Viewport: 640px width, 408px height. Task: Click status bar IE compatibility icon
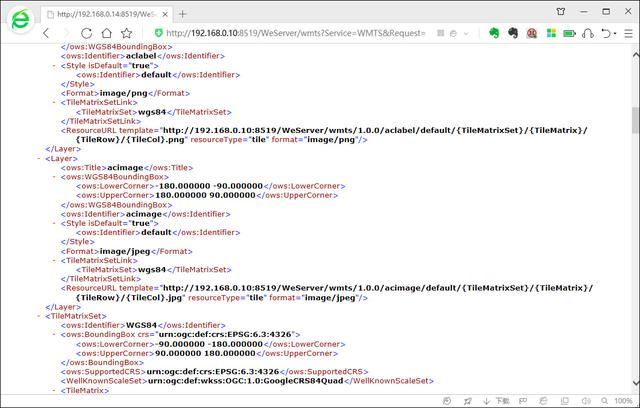tap(543, 401)
